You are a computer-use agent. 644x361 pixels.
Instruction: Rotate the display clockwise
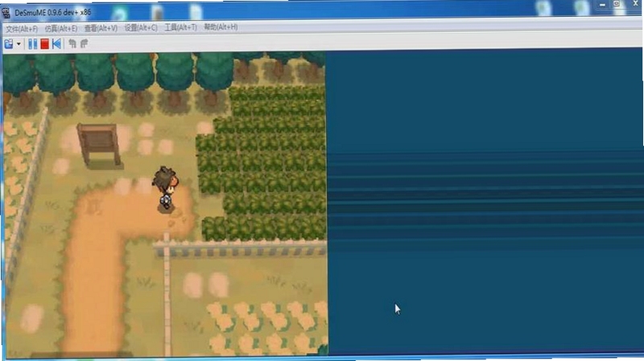coord(85,43)
